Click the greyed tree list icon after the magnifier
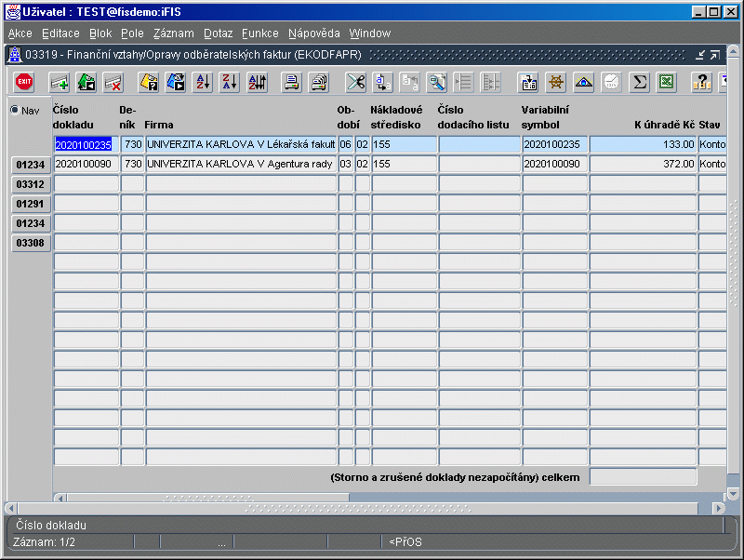The image size is (744, 560). (x=463, y=82)
